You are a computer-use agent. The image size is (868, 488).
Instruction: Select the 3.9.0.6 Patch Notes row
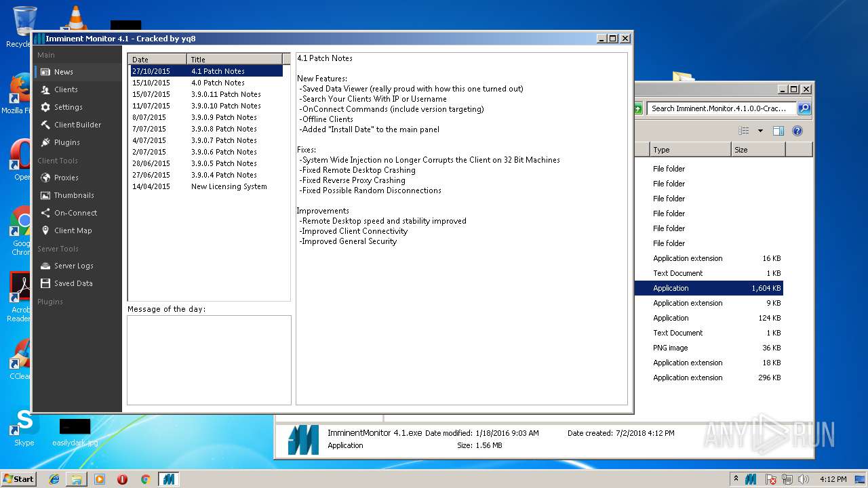[x=206, y=152]
